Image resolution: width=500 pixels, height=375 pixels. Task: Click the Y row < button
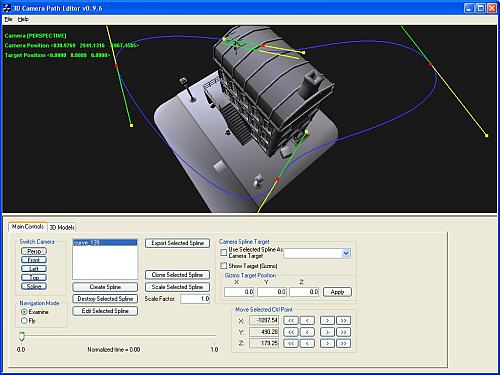click(x=307, y=332)
